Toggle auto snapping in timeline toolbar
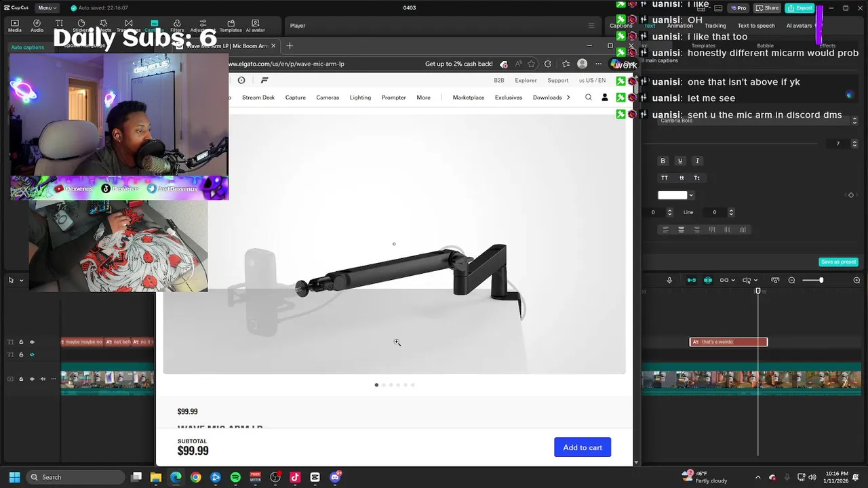Viewport: 868px width, 488px height. pos(707,280)
